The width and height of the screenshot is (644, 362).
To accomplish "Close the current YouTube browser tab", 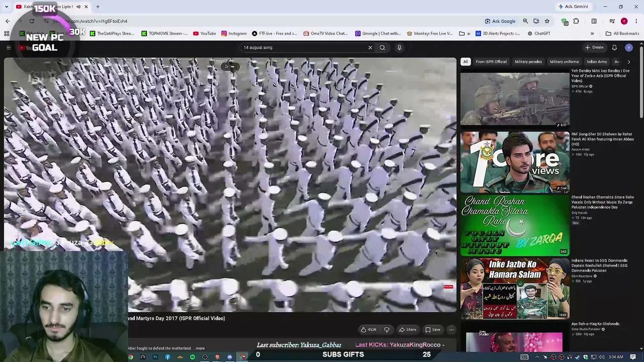I will tap(86, 7).
